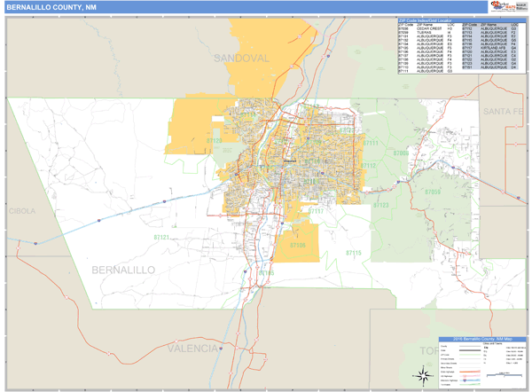This screenshot has height=392, width=532.
Task: Click the 87115 ZIP code label
Action: [353, 254]
